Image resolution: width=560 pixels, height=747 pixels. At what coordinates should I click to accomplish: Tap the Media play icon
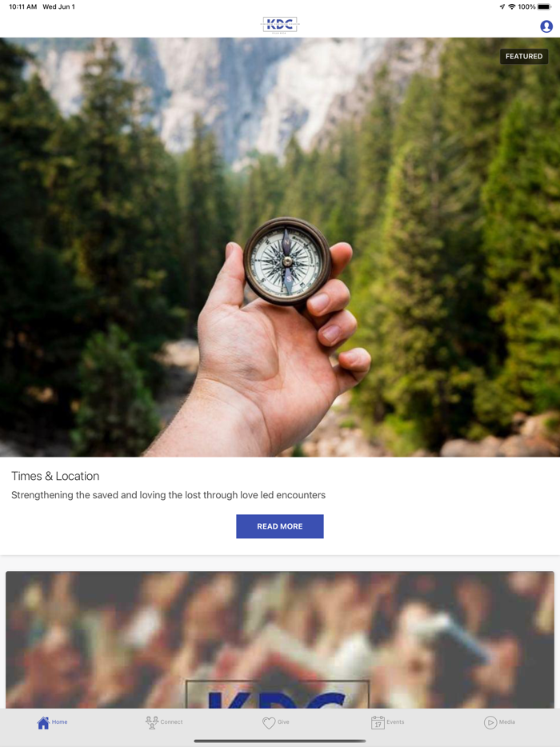tap(490, 723)
